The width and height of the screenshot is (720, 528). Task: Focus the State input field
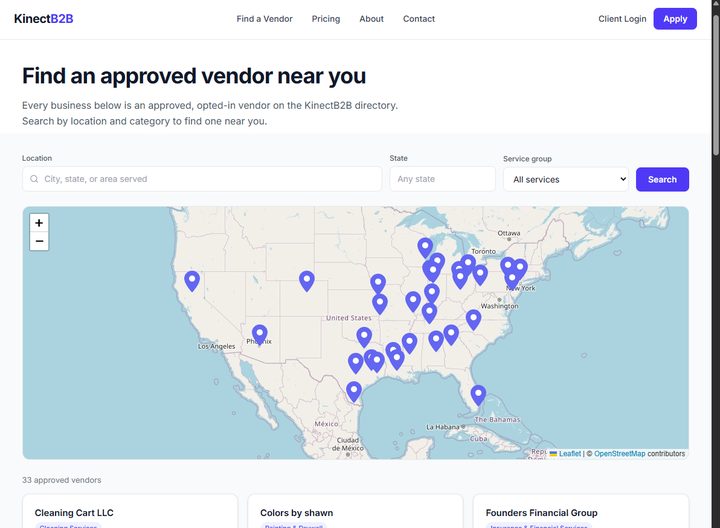pos(443,179)
